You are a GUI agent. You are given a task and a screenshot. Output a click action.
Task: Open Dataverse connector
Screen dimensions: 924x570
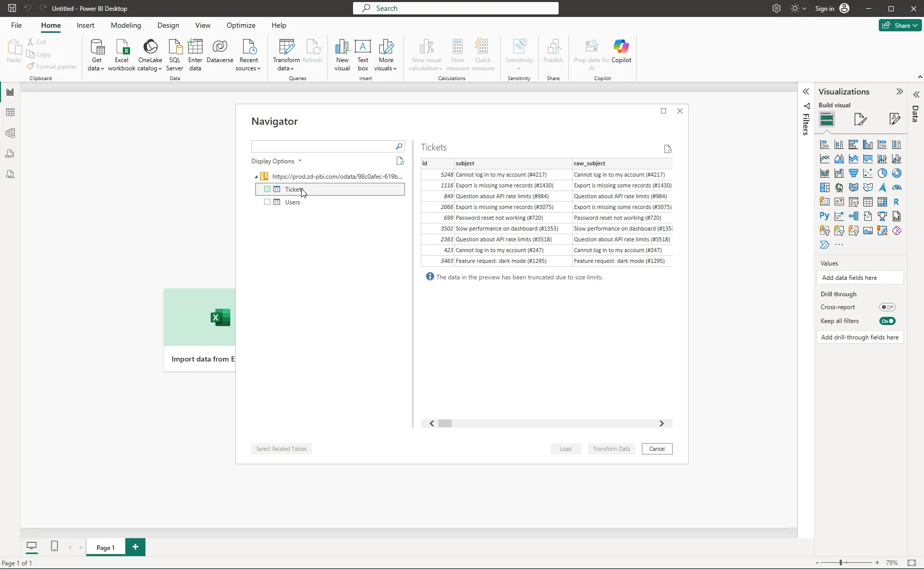(x=220, y=51)
